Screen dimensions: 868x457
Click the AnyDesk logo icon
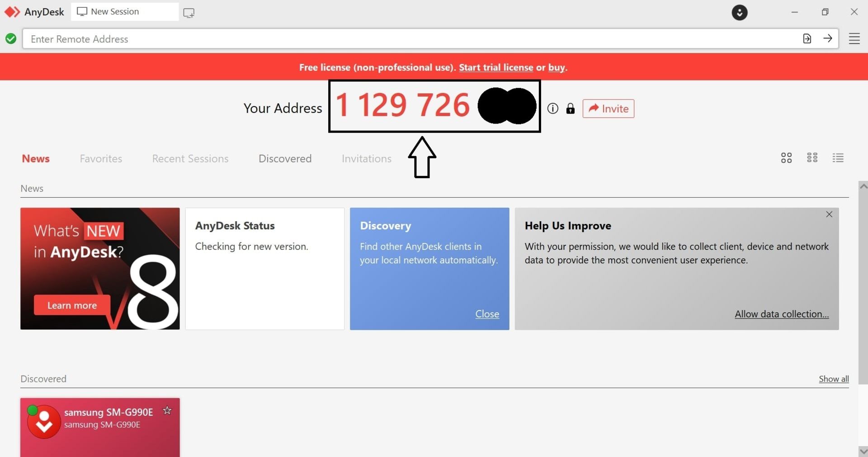pos(12,12)
